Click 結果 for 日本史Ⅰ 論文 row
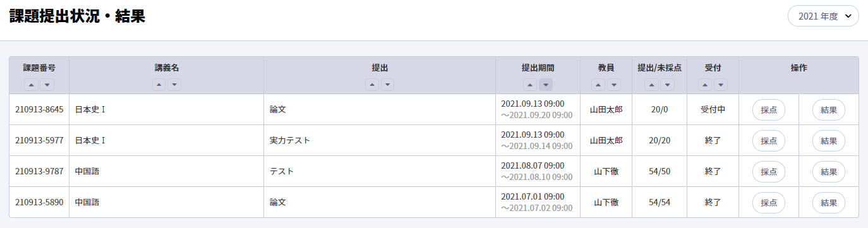The width and height of the screenshot is (868, 228). [829, 110]
